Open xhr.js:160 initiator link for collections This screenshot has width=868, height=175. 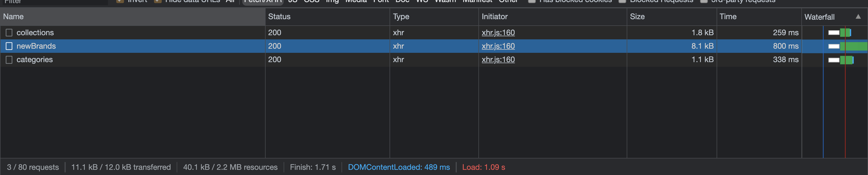click(x=498, y=32)
